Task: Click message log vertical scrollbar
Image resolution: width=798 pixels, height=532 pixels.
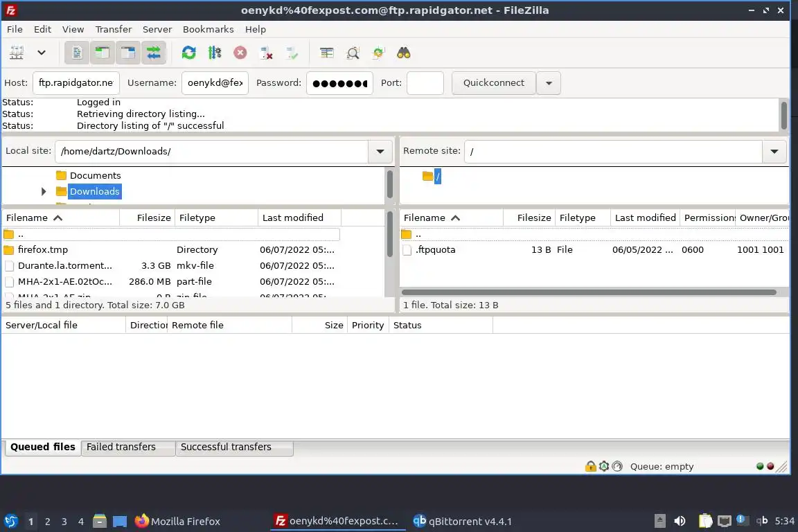Action: pyautogui.click(x=783, y=116)
